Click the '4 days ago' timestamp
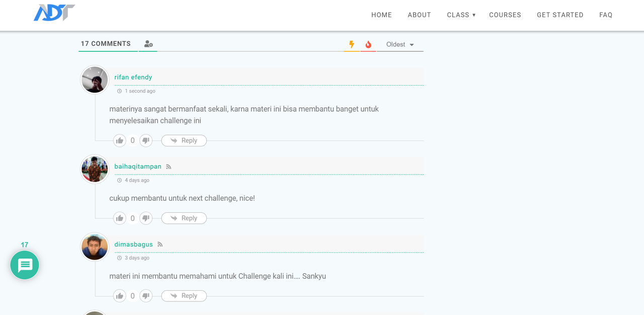The height and width of the screenshot is (315, 644). (137, 180)
